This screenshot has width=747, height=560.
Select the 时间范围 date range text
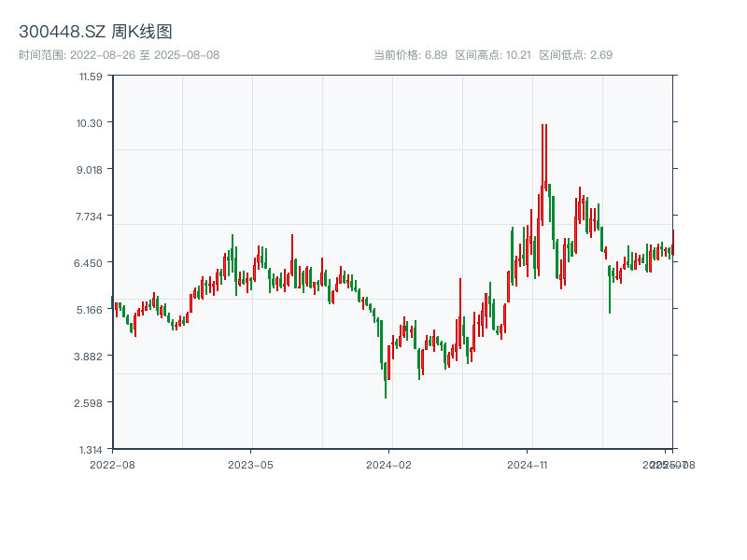(x=119, y=55)
